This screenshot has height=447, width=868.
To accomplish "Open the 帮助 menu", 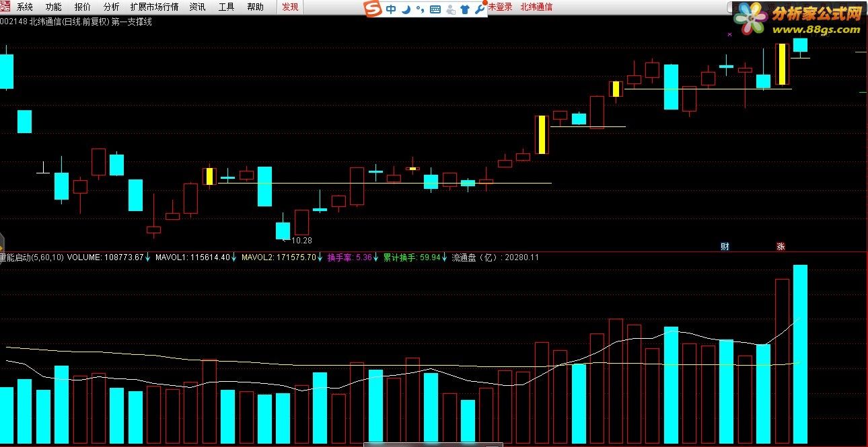I will [x=255, y=7].
